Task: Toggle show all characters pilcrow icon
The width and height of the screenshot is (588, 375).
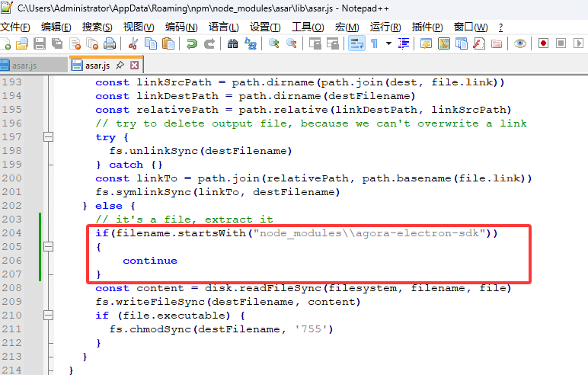Action: pos(374,43)
